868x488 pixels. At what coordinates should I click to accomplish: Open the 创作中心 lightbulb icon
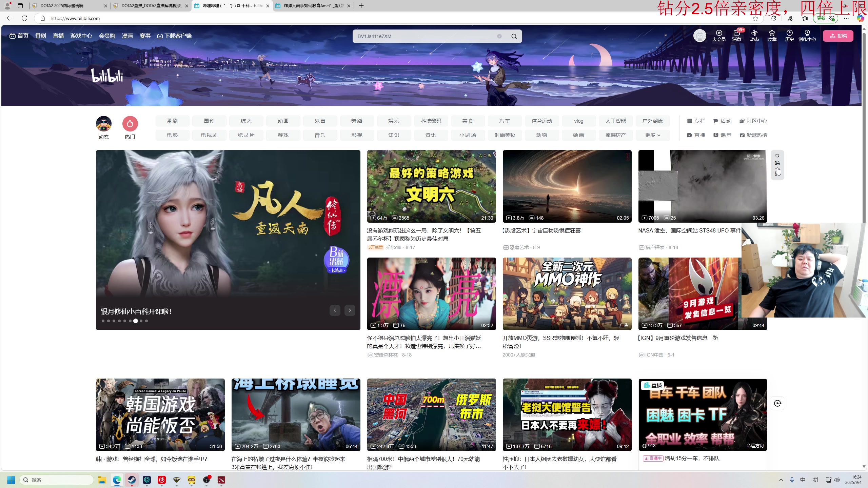point(807,36)
